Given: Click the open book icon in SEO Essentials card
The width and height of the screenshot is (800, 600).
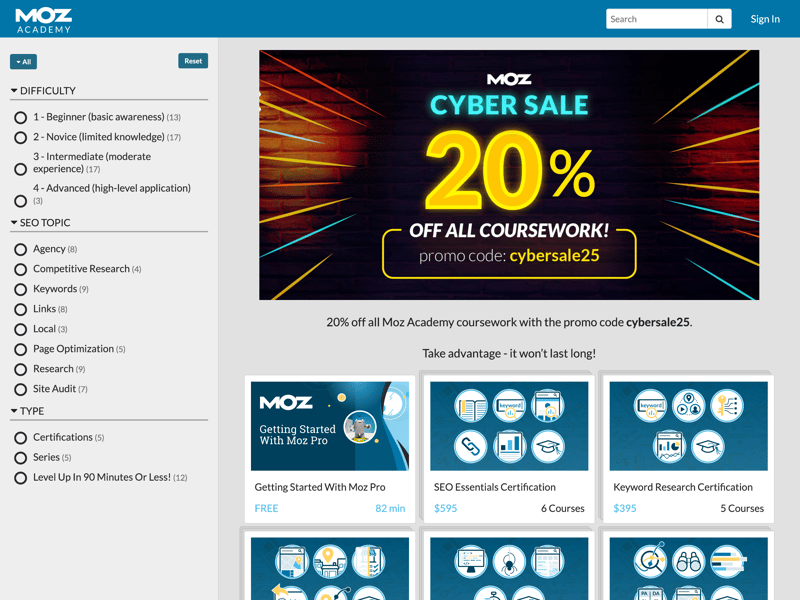Looking at the screenshot, I should tap(470, 406).
